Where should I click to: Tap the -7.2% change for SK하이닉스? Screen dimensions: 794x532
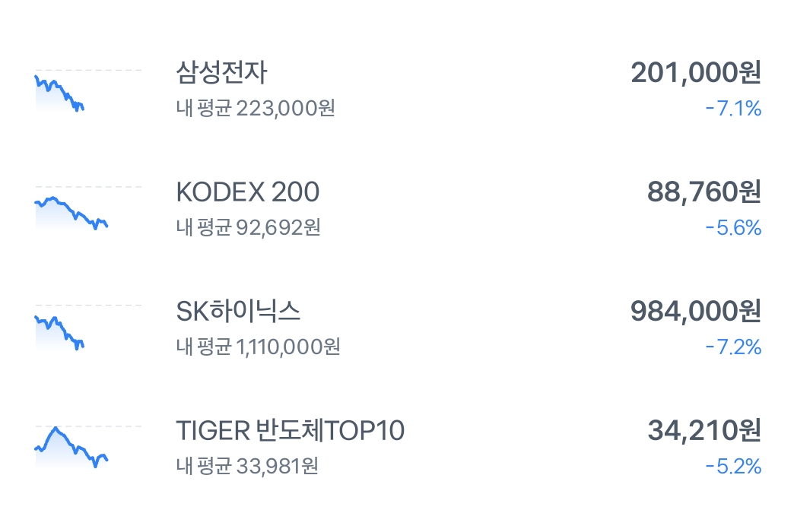coord(733,347)
